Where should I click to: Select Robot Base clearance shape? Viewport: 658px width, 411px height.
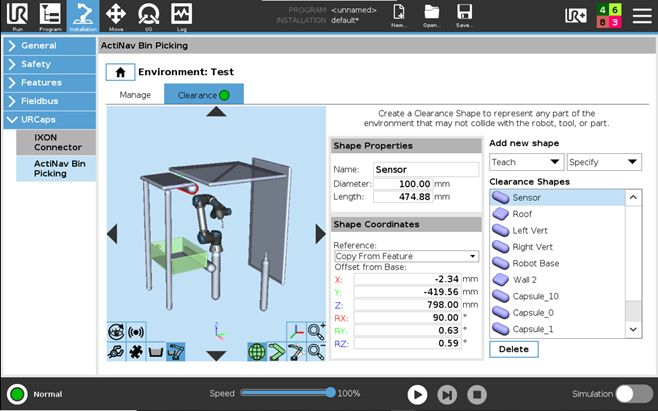pos(557,263)
